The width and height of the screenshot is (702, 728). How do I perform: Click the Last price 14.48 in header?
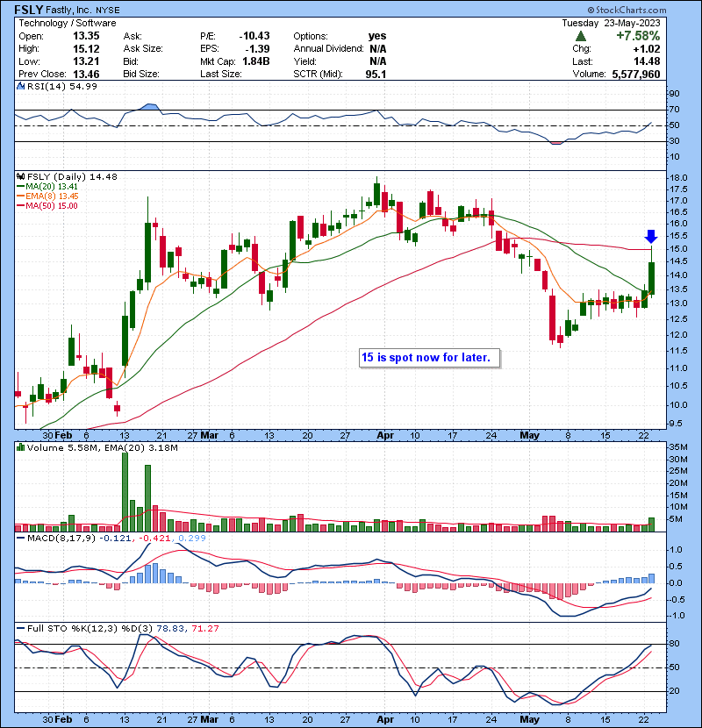point(647,61)
